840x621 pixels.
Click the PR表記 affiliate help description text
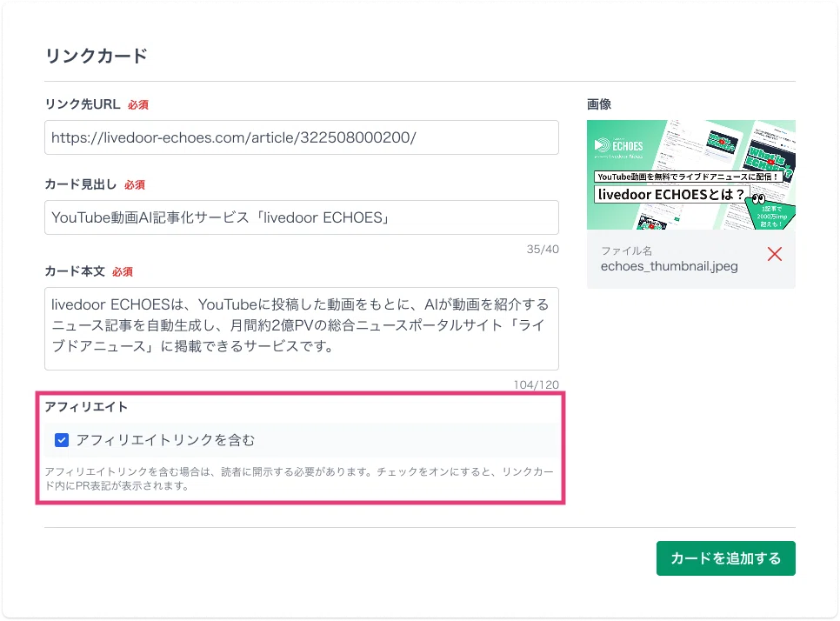(299, 479)
